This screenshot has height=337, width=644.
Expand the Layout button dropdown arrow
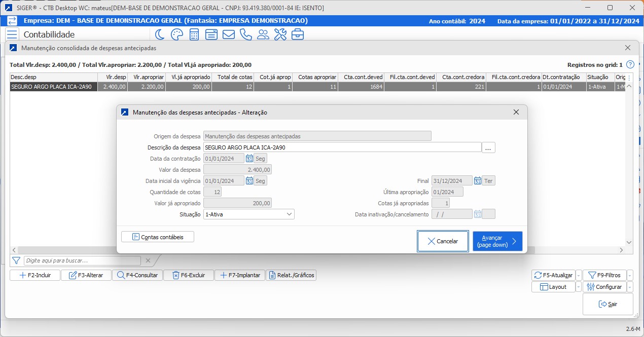(578, 287)
